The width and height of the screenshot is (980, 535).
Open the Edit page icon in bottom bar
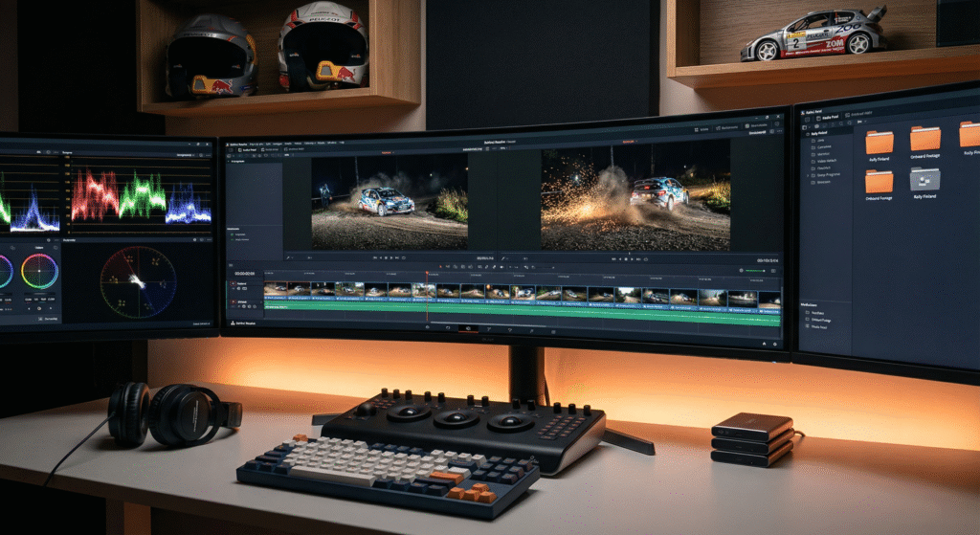(467, 329)
